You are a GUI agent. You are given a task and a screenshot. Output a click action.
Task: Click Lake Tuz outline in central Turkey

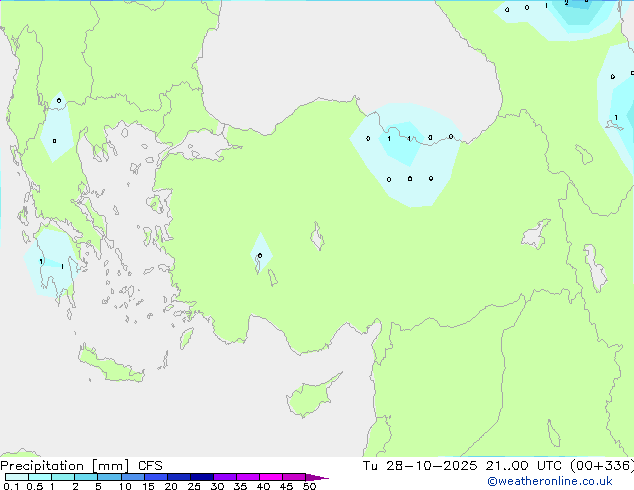(x=320, y=238)
